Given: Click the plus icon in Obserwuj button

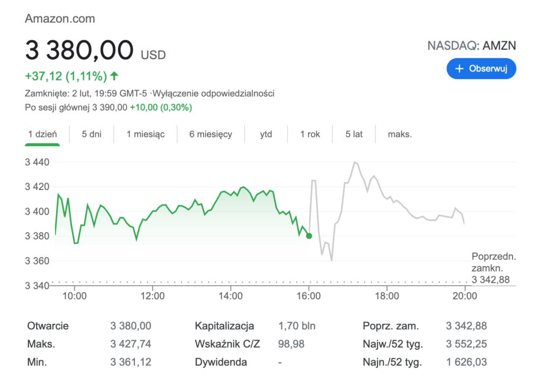Looking at the screenshot, I should point(459,69).
